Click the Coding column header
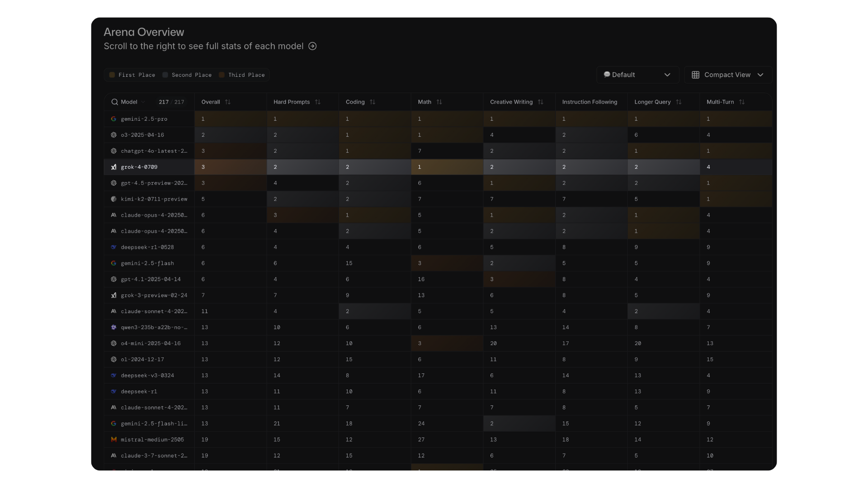 click(355, 102)
